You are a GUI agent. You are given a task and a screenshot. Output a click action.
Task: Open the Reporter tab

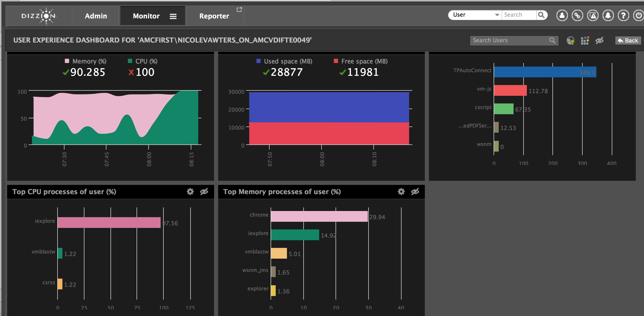coord(214,16)
